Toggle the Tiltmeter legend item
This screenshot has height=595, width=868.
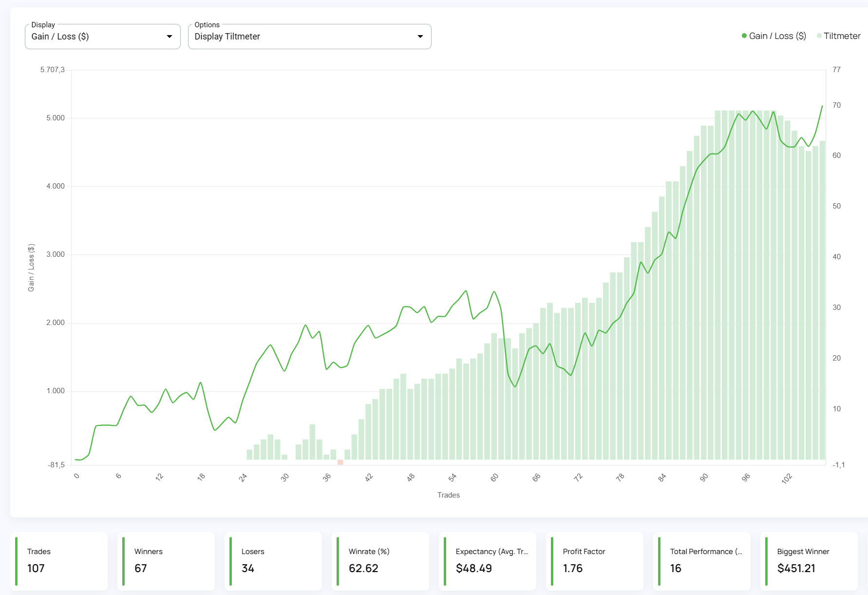pyautogui.click(x=839, y=36)
